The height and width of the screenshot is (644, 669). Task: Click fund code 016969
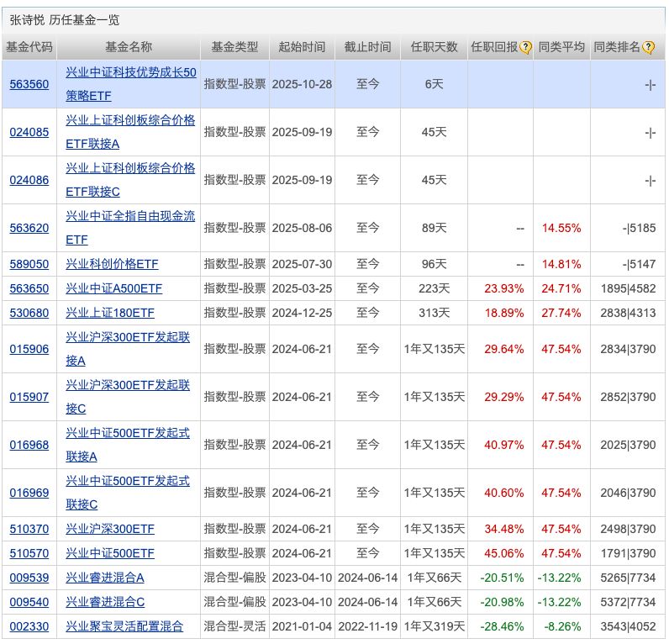29,493
